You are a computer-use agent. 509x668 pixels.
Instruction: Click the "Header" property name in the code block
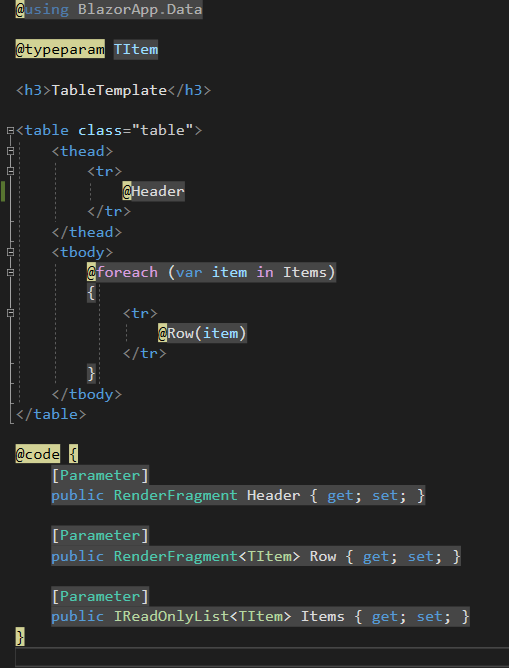tap(273, 495)
